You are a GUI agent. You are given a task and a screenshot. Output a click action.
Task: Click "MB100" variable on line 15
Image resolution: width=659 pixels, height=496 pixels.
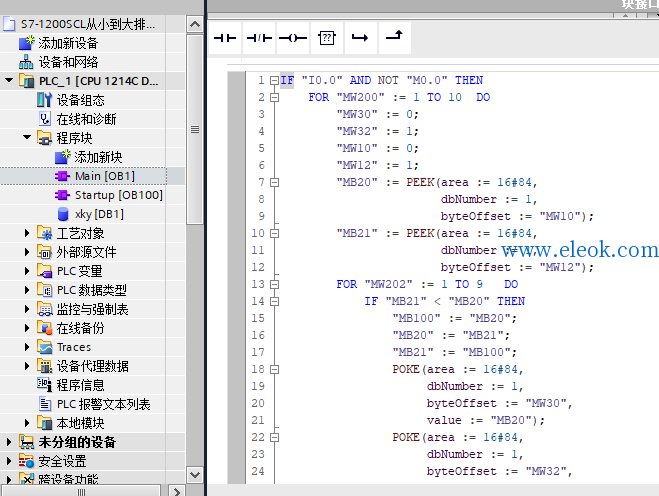pos(416,318)
